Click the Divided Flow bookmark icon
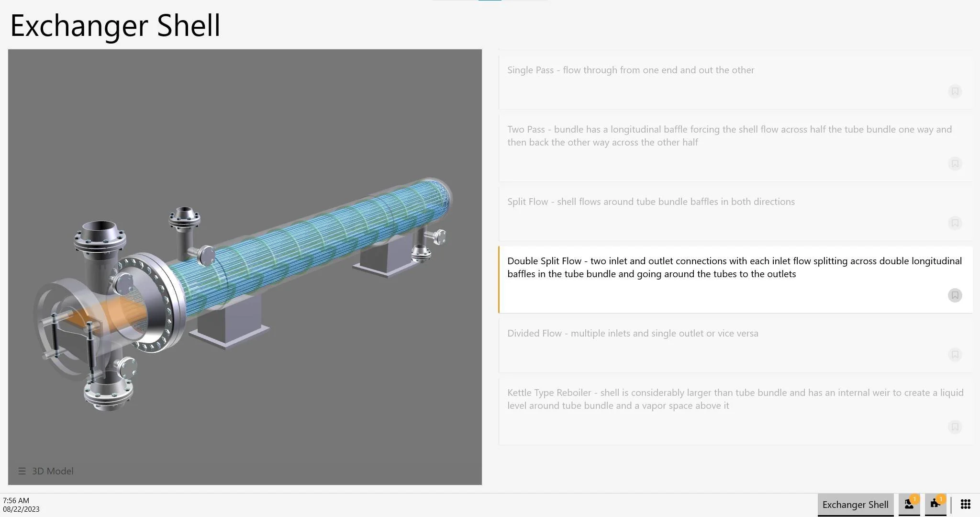This screenshot has height=517, width=980. tap(955, 355)
